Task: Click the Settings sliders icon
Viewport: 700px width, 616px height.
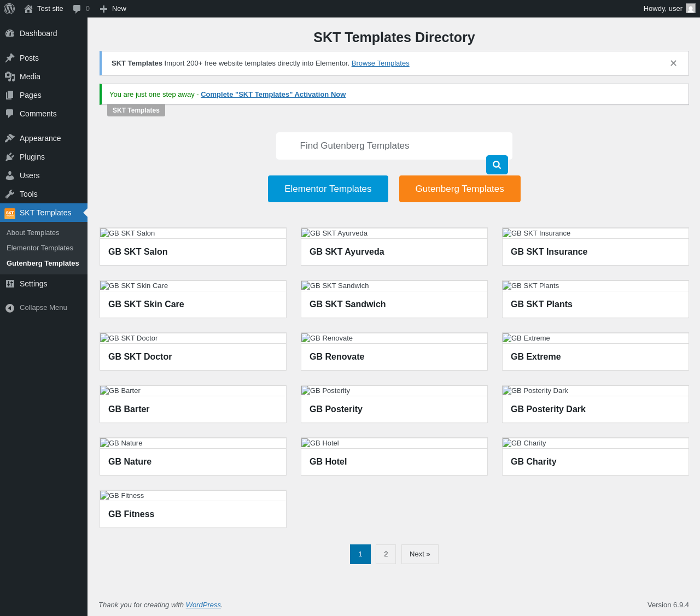Action: (10, 284)
